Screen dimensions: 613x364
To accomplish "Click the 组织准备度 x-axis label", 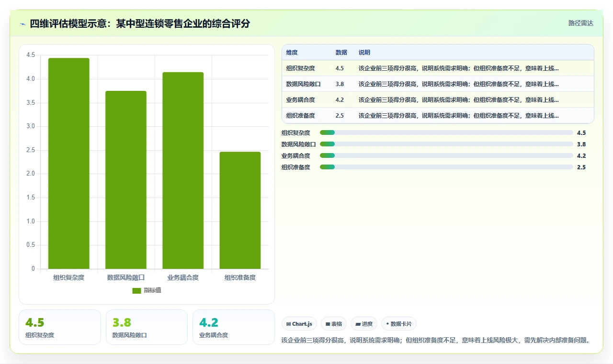I will pos(240,277).
